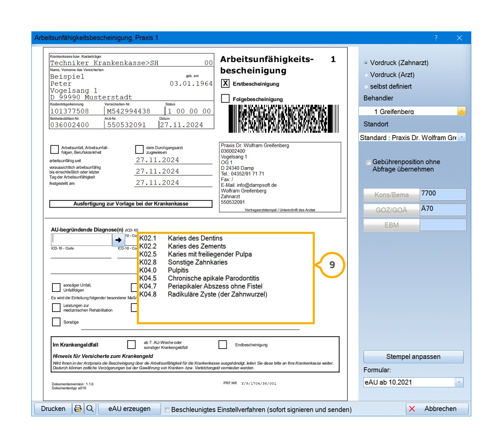Click the Kons/Bema field containing 7700
The width and height of the screenshot is (503, 448).
point(443,194)
